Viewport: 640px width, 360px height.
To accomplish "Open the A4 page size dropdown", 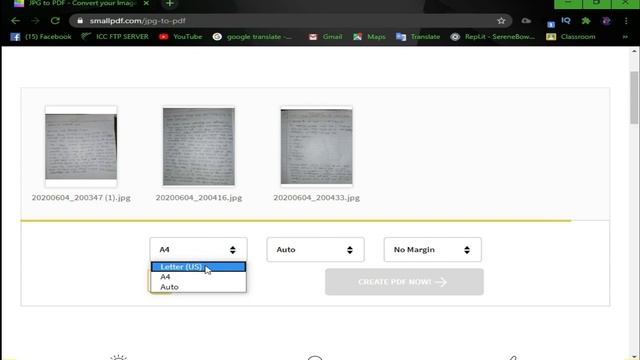I will pos(198,249).
